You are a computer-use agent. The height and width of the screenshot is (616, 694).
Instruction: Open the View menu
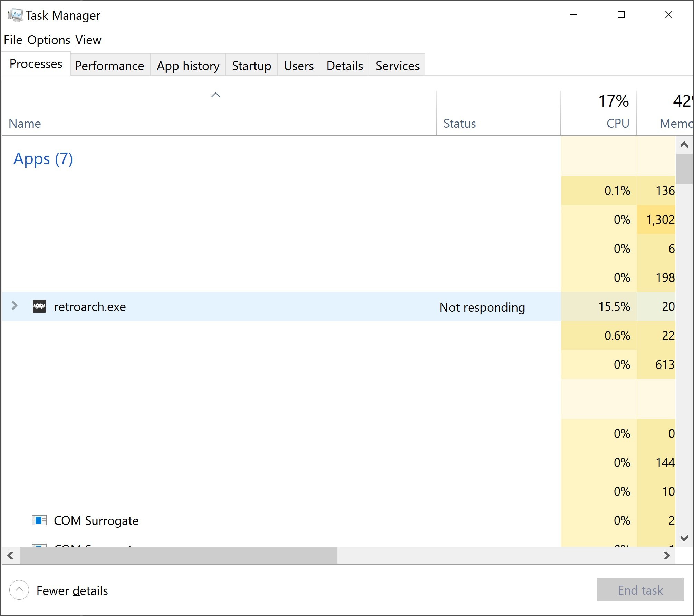point(88,40)
